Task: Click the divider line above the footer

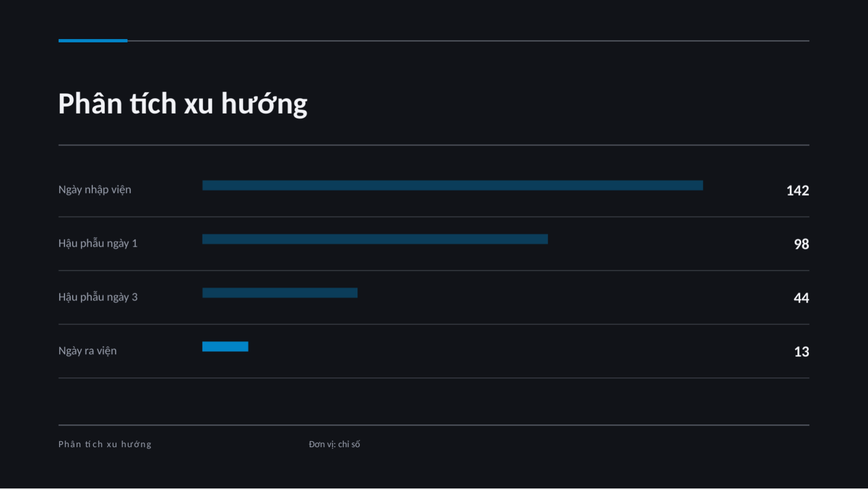Action: (x=433, y=425)
